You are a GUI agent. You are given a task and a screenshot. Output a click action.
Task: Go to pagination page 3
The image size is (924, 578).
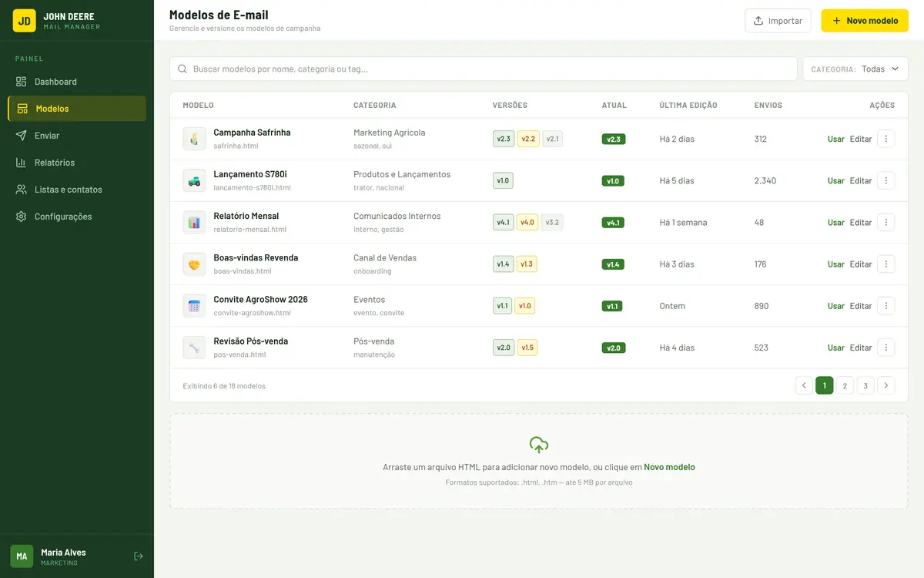pyautogui.click(x=865, y=385)
